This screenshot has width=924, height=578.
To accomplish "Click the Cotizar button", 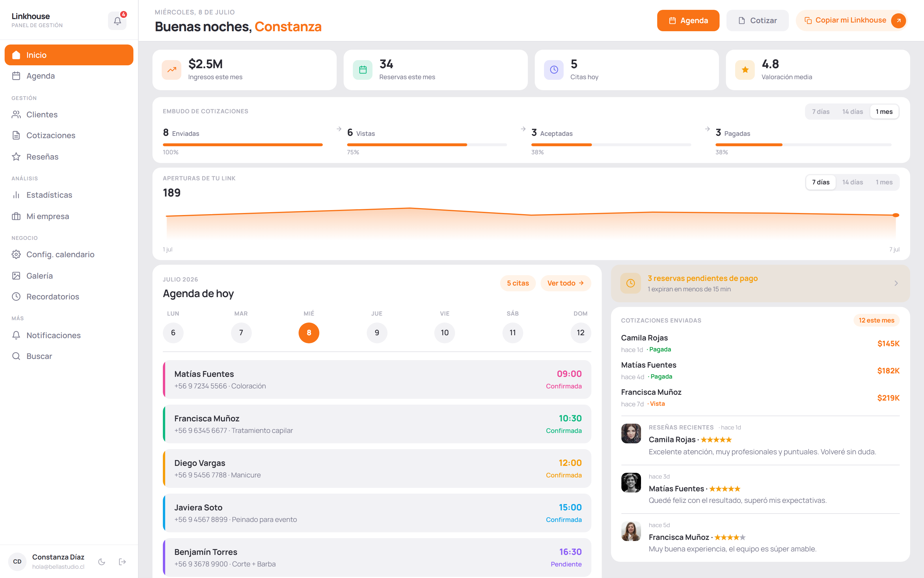I will (x=757, y=21).
